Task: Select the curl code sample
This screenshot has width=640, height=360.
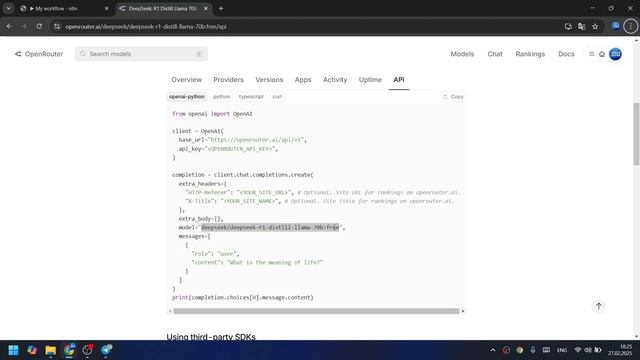Action: pyautogui.click(x=277, y=97)
